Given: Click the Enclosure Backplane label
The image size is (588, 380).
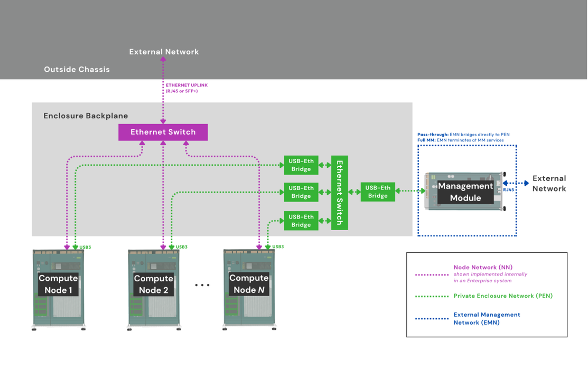Looking at the screenshot, I should coord(86,116).
